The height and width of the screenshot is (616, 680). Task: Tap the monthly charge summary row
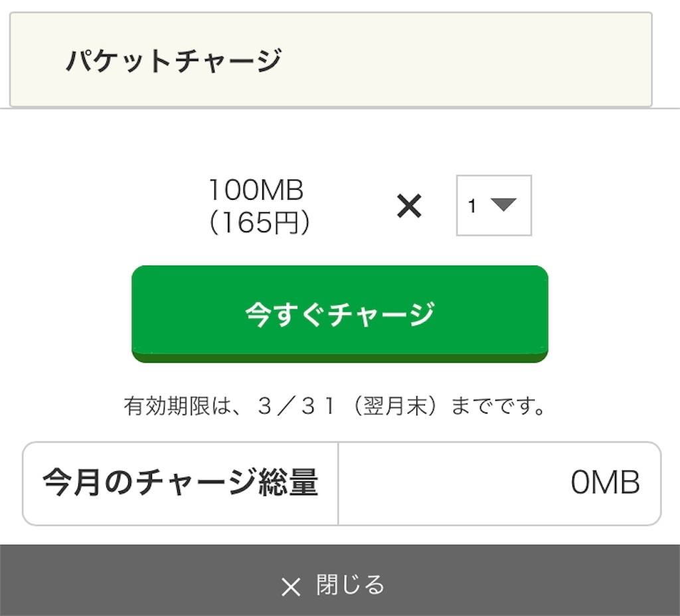[340, 481]
